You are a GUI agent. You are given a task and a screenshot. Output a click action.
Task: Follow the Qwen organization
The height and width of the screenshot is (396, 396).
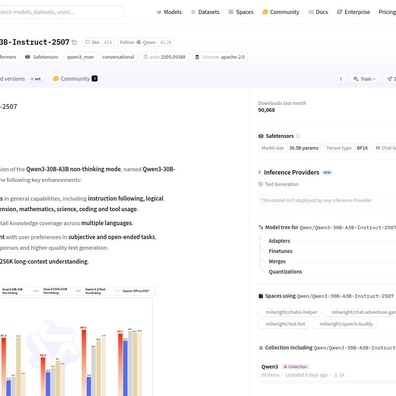click(x=137, y=42)
